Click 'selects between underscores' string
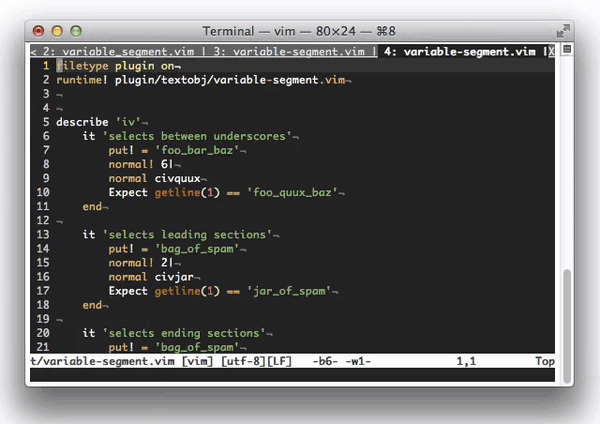Viewport: 600px width, 424px height. tap(197, 136)
